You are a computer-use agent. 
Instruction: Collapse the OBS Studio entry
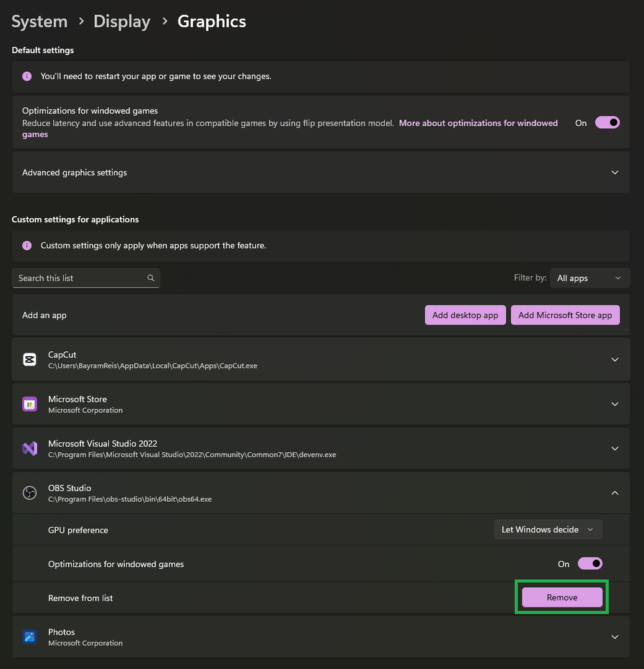point(615,493)
